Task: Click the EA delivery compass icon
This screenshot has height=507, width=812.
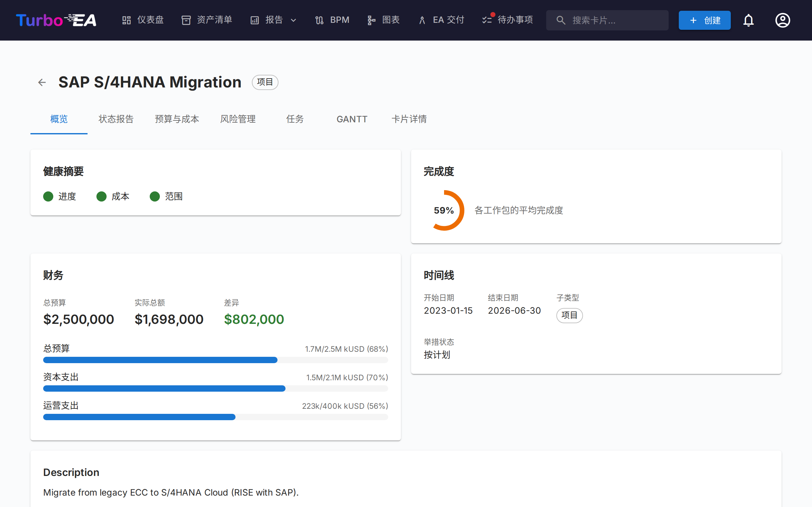Action: tap(422, 20)
